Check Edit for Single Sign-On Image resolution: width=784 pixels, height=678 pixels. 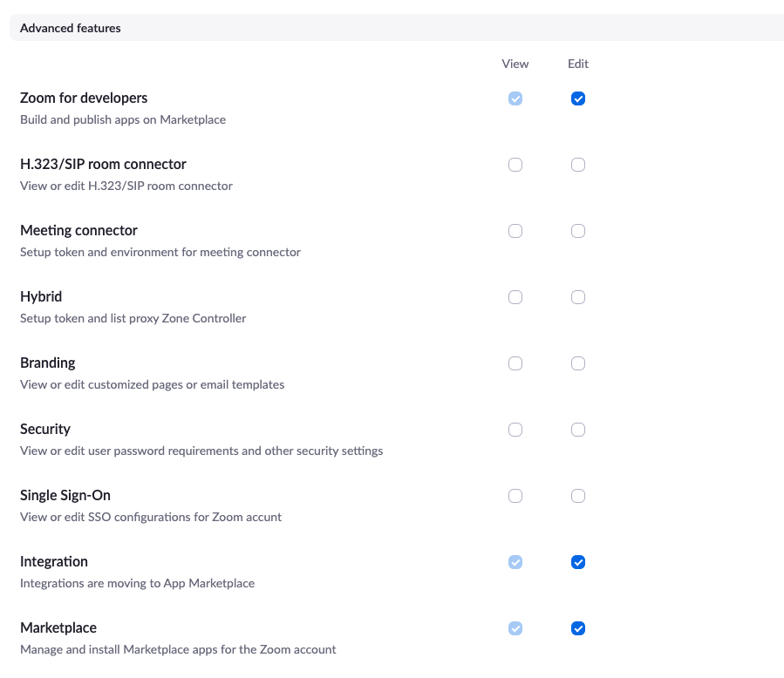tap(578, 496)
